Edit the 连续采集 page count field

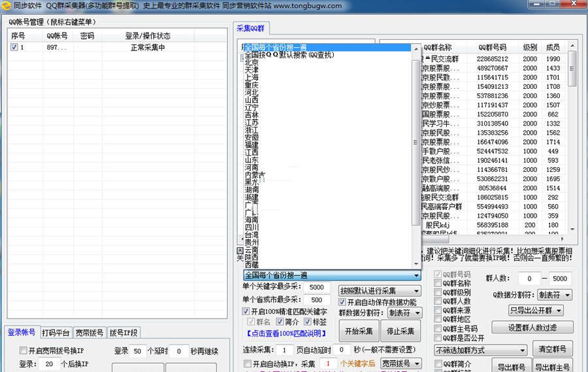(285, 350)
